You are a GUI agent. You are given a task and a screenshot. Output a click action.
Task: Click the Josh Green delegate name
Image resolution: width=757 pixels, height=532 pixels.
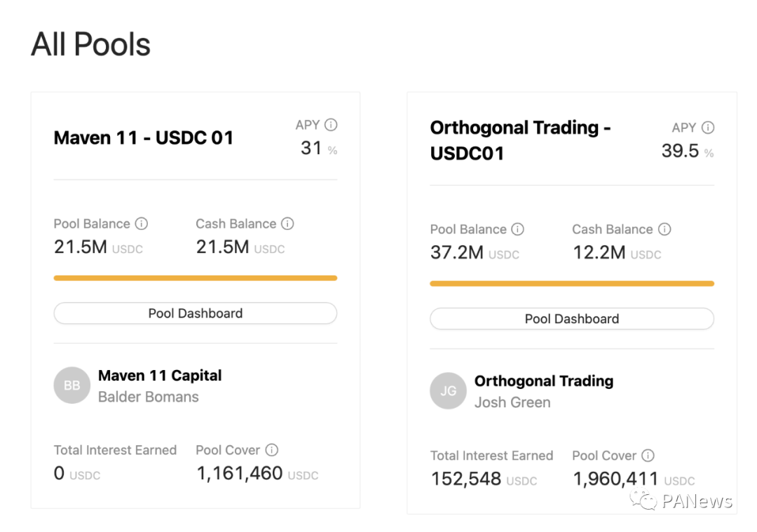(x=512, y=402)
